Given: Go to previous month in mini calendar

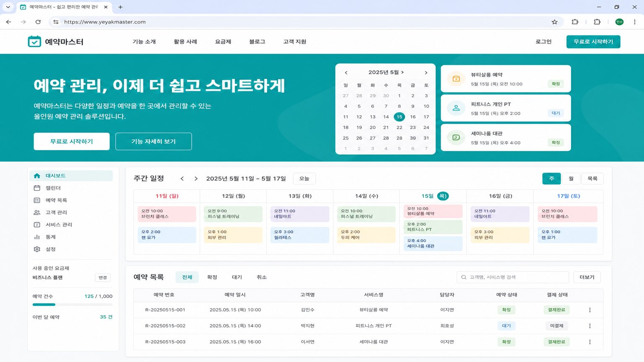Looking at the screenshot, I should tap(346, 72).
